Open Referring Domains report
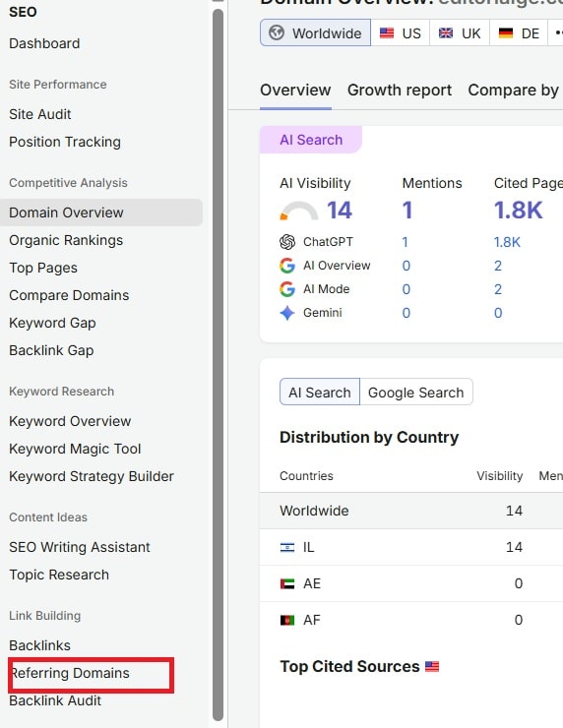Image resolution: width=563 pixels, height=728 pixels. point(70,673)
